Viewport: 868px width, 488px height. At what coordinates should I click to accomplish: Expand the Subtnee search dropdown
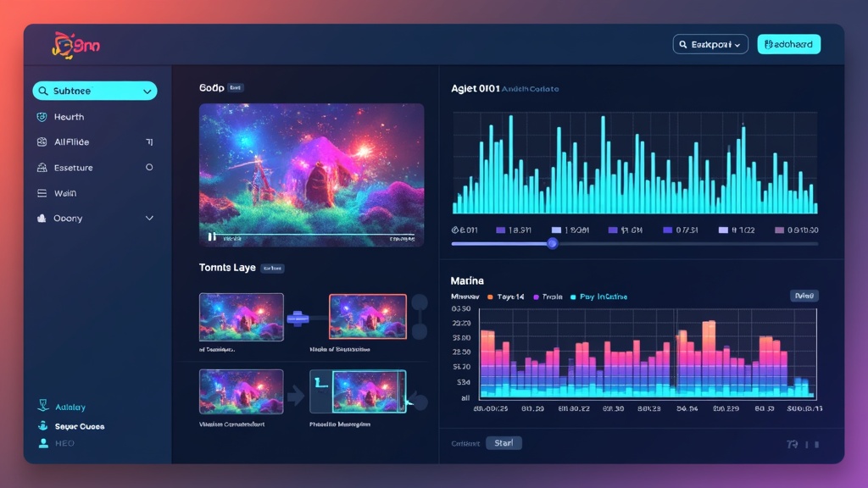[x=148, y=90]
